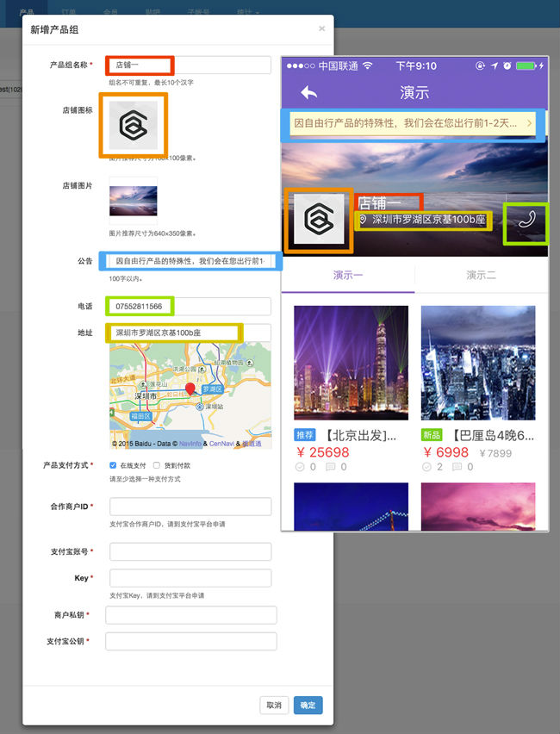The image size is (560, 734).
Task: Open the 统计 dropdown in top navigation
Action: (x=248, y=13)
